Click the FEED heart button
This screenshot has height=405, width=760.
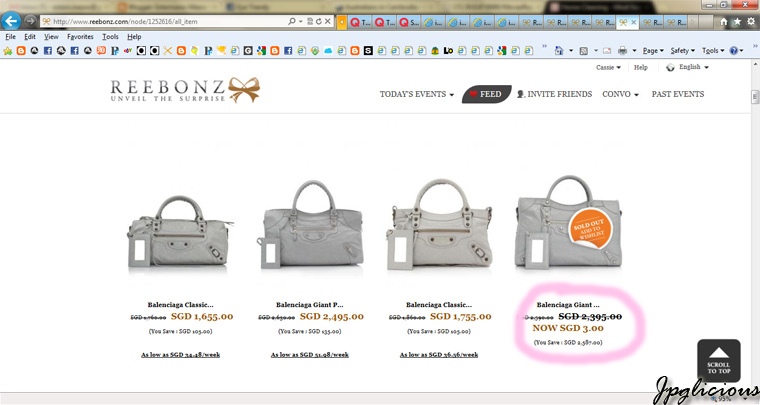tap(486, 94)
